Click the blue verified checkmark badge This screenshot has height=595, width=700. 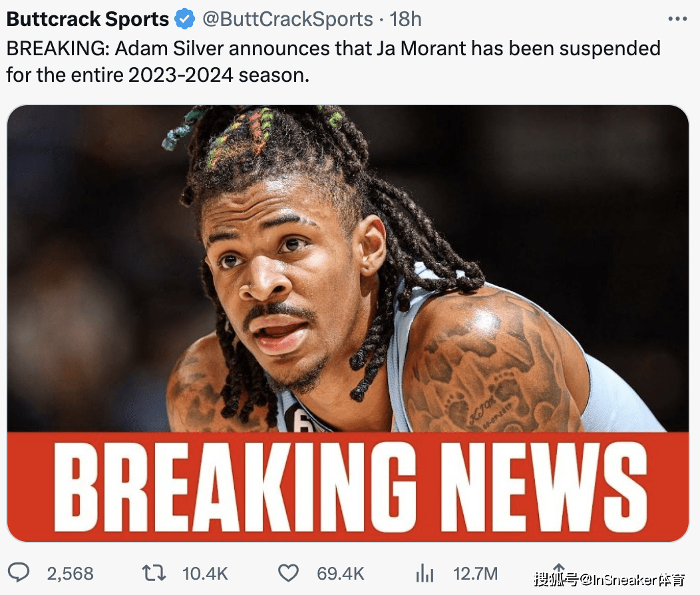click(184, 19)
